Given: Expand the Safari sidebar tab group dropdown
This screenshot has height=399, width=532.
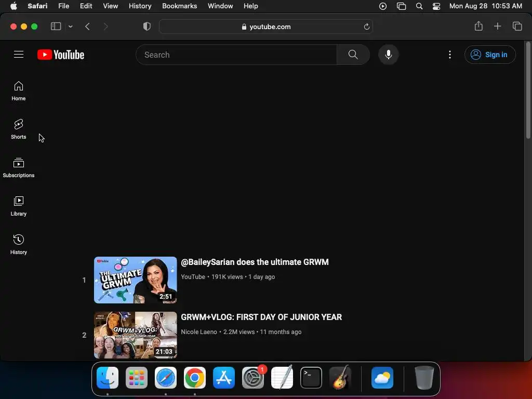Looking at the screenshot, I should coord(70,26).
